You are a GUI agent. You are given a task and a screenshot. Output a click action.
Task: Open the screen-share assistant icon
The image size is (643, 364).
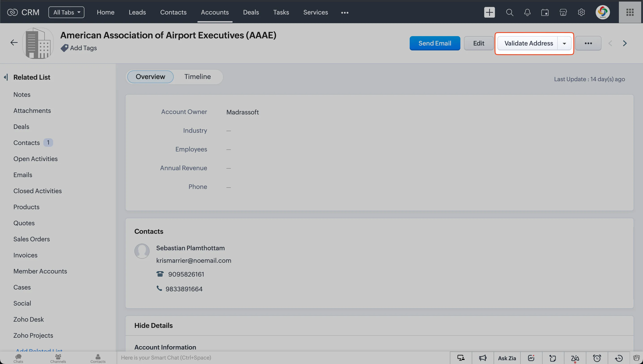[461, 358]
